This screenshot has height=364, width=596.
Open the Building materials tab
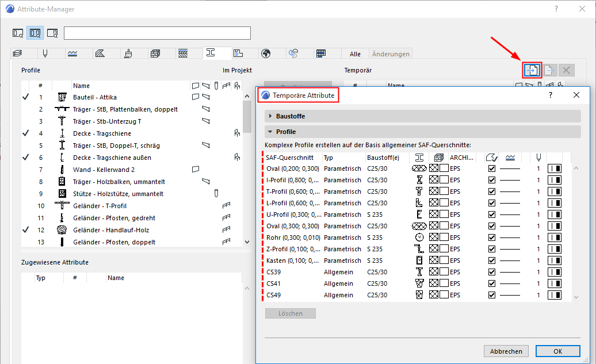coord(155,53)
